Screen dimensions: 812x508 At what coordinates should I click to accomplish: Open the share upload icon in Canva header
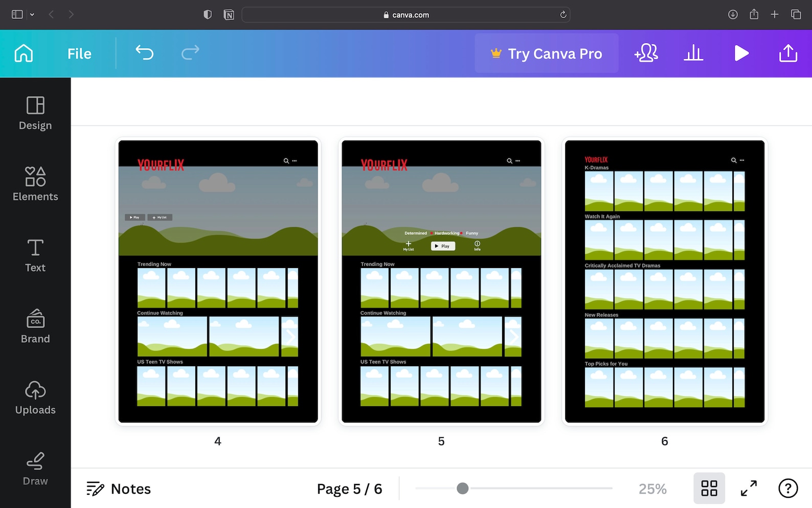coord(788,53)
